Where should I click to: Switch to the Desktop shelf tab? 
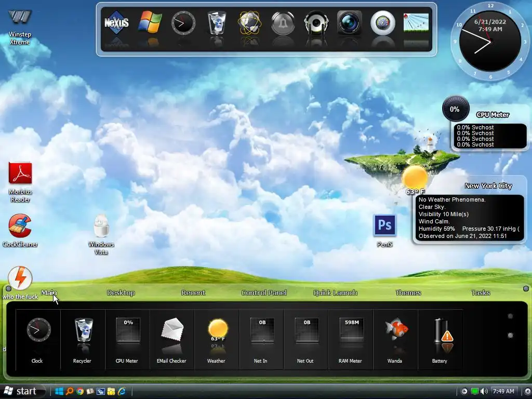tap(121, 293)
